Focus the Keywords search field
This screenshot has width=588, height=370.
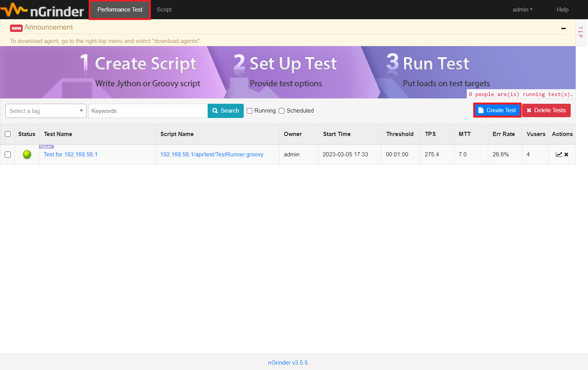tap(148, 111)
